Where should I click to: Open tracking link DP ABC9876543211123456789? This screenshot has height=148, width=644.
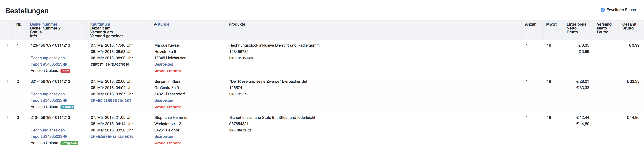pos(112,137)
